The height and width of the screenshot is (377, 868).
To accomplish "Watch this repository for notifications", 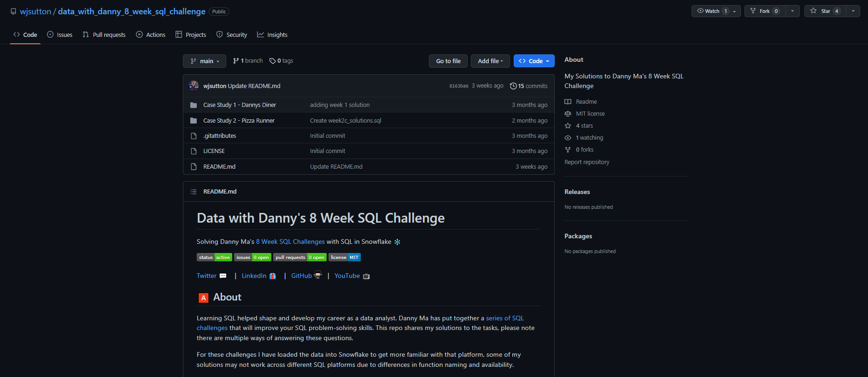I will (712, 11).
